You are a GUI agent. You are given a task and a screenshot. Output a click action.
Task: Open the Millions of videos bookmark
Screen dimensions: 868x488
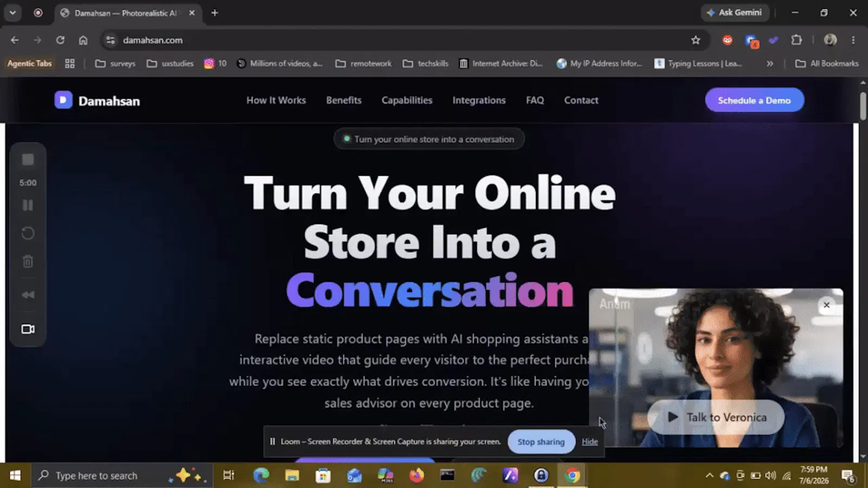point(280,63)
